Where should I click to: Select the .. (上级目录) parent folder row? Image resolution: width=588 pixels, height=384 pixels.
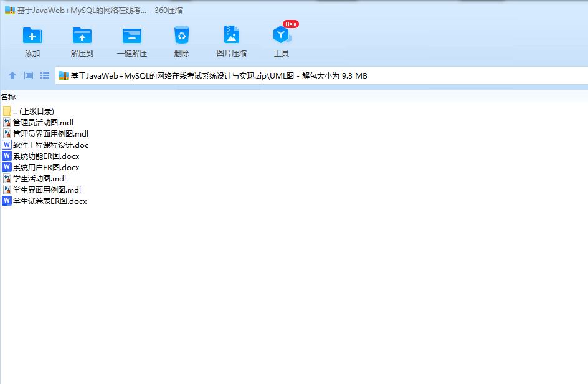(29, 111)
